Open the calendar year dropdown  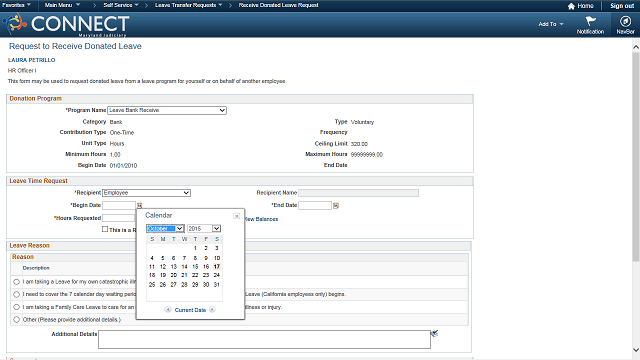pos(204,229)
